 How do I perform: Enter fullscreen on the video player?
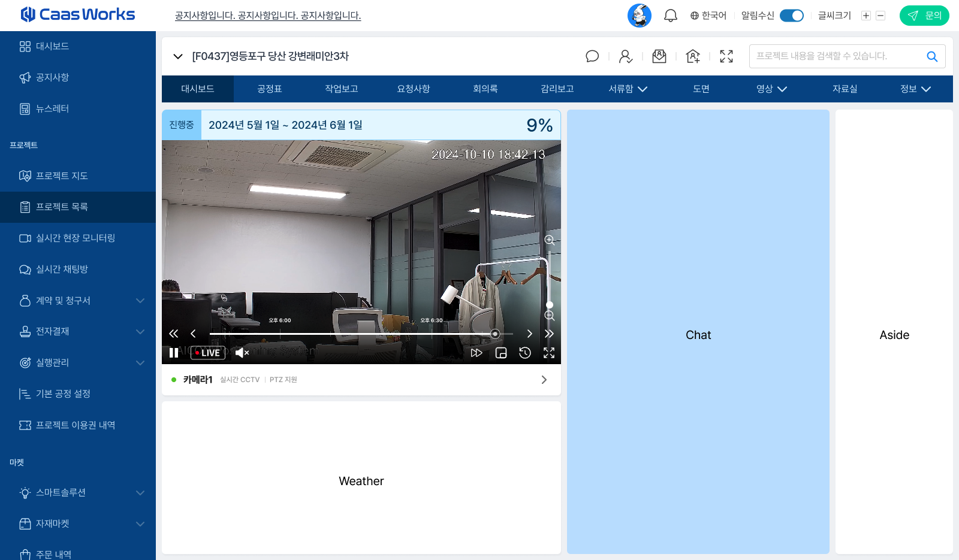point(549,353)
